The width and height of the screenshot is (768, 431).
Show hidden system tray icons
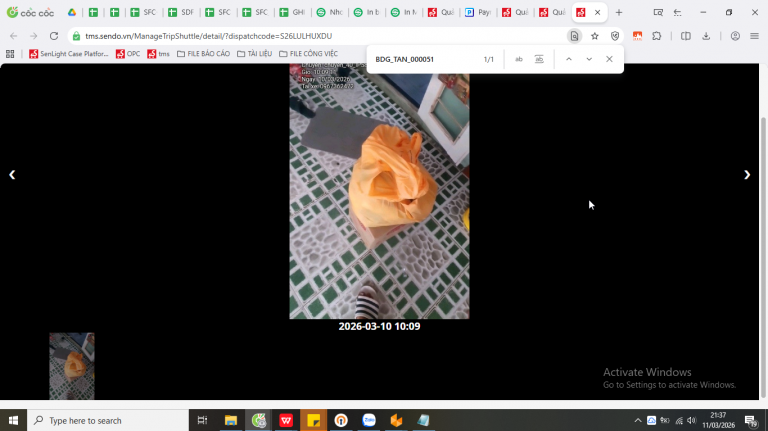638,420
